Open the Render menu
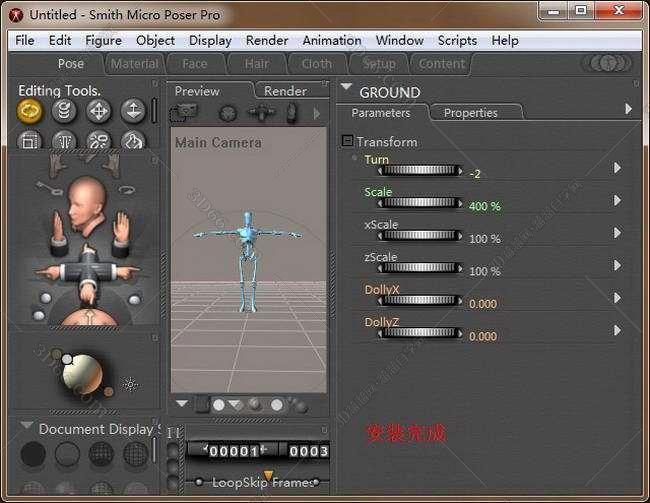This screenshot has height=503, width=650. [x=267, y=41]
